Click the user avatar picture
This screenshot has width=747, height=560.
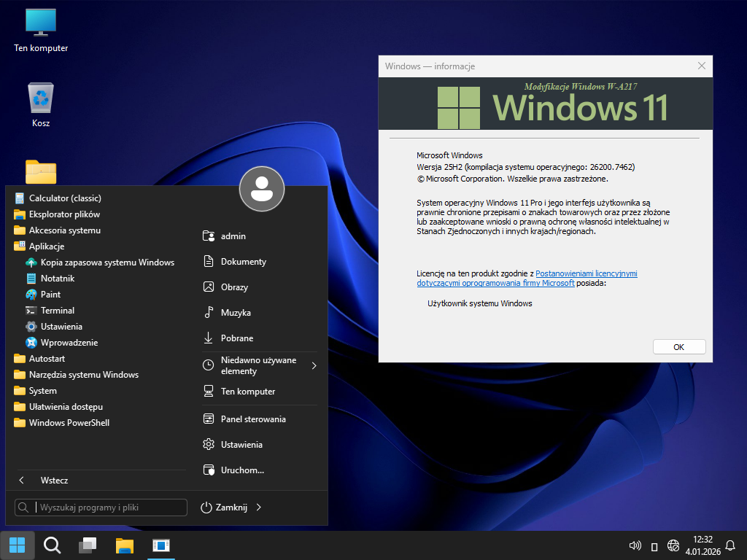coord(262,189)
